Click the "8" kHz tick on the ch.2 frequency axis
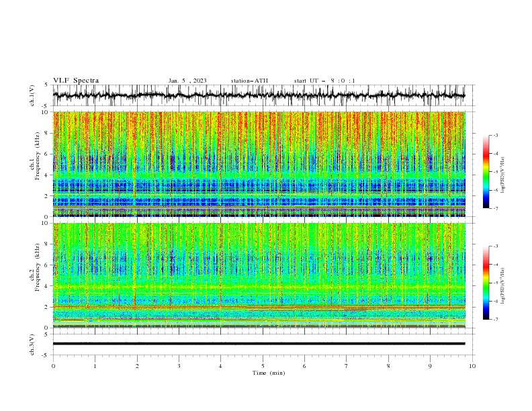Screen dimensions: 532x411 click(48, 244)
